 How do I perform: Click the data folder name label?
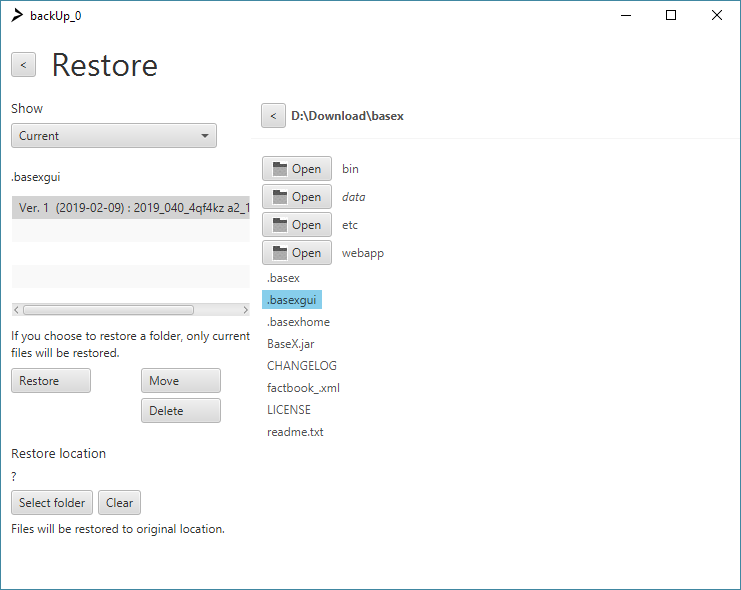tap(353, 197)
